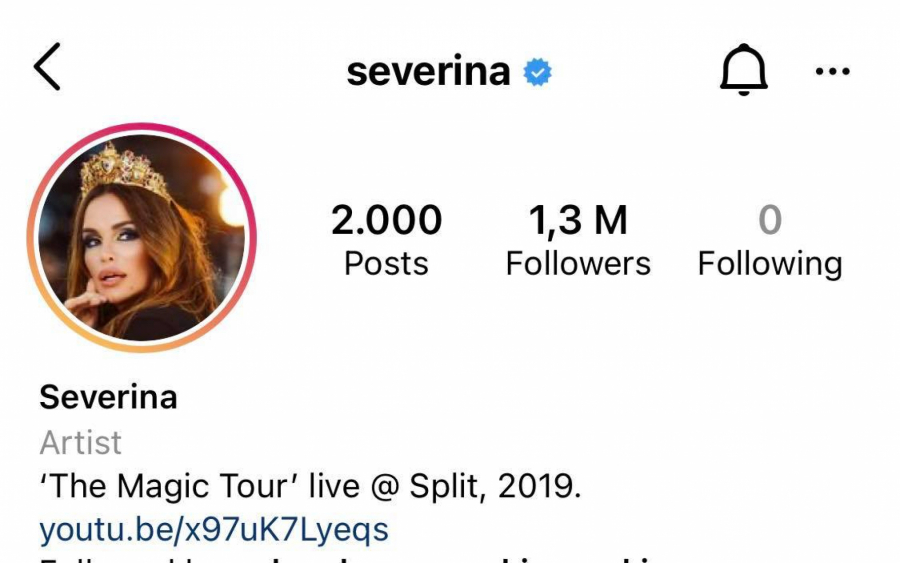This screenshot has width=900, height=563.
Task: View Severina's story via profile picture
Action: pos(141,237)
